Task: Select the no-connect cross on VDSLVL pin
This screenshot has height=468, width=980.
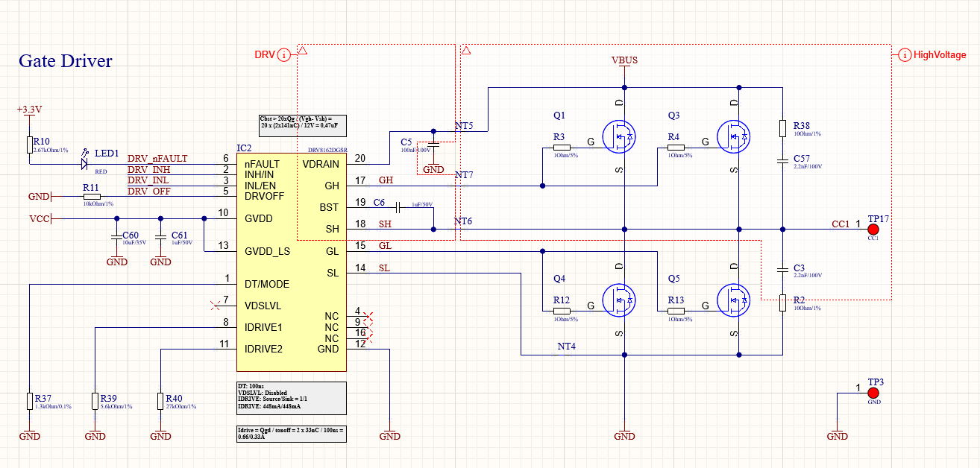Action: coord(216,305)
